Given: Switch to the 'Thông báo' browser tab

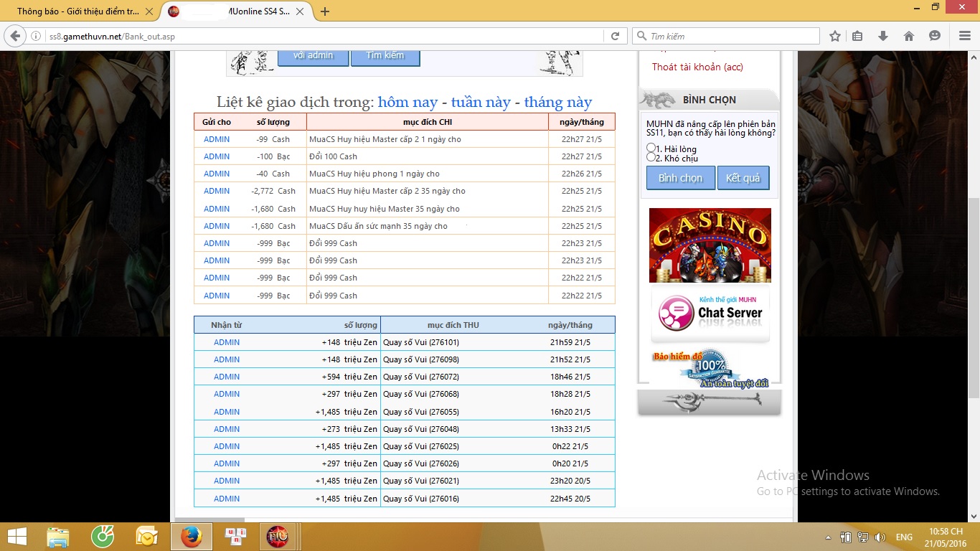Looking at the screenshot, I should click(77, 11).
